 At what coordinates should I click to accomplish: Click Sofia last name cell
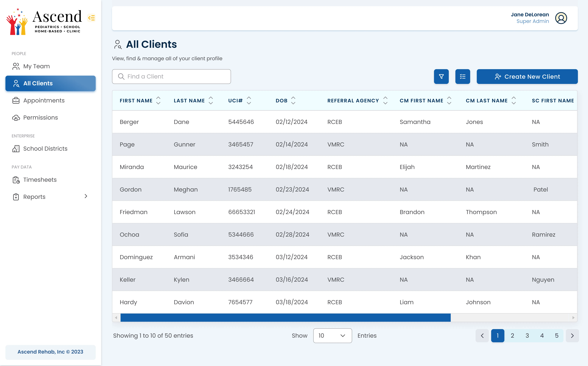click(181, 235)
